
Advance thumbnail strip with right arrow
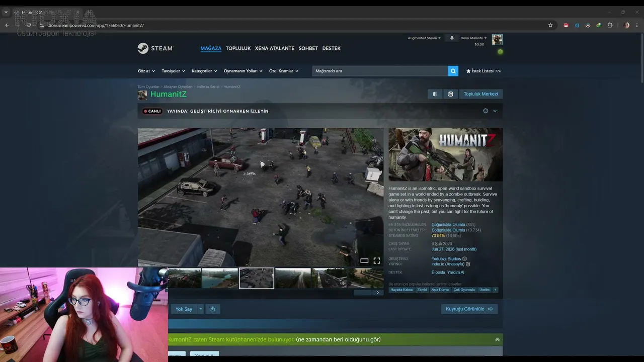[x=378, y=293]
